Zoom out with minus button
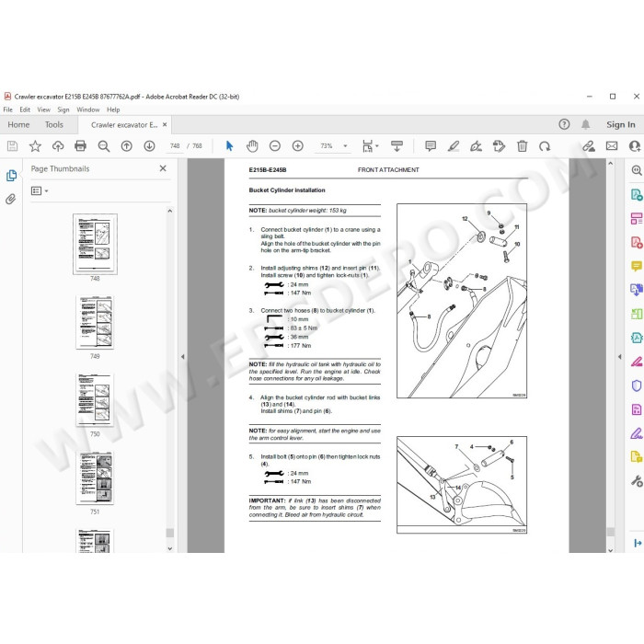 click(x=275, y=145)
